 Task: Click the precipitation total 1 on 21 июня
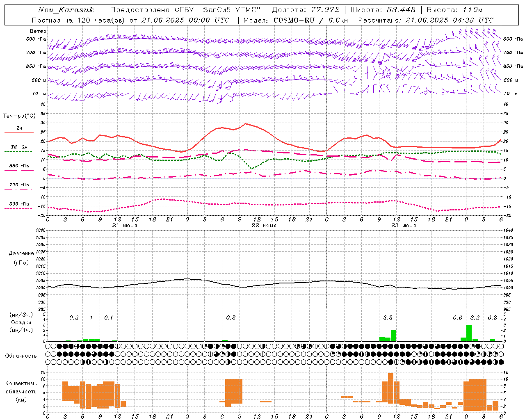[91, 317]
